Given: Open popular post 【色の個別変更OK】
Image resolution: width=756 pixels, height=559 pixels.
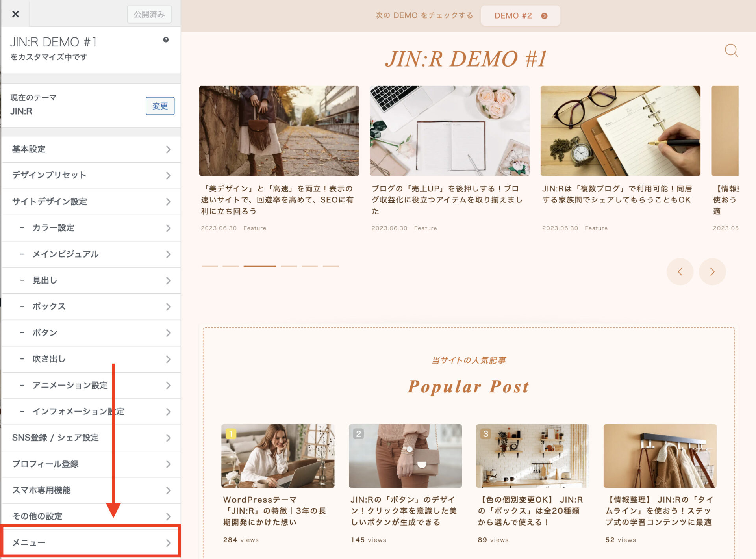Looking at the screenshot, I should pyautogui.click(x=530, y=511).
